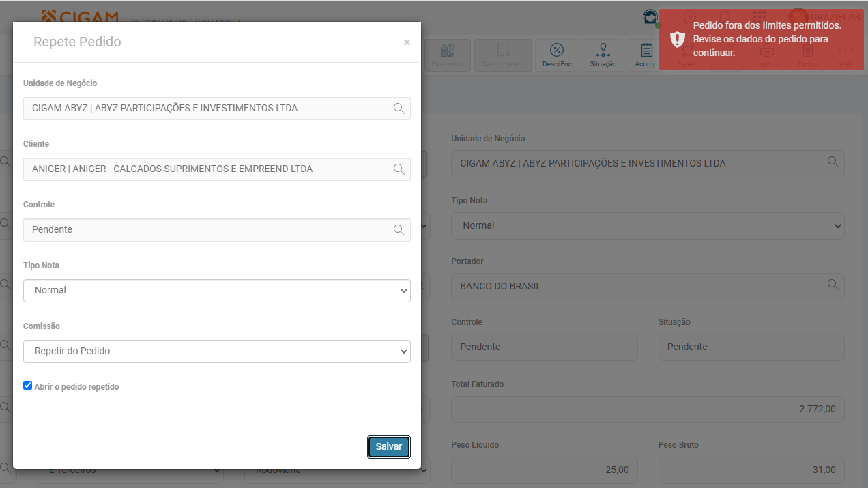Expand the Tipo Nota dropdown in the dialog
The width and height of the screenshot is (868, 488).
point(217,290)
